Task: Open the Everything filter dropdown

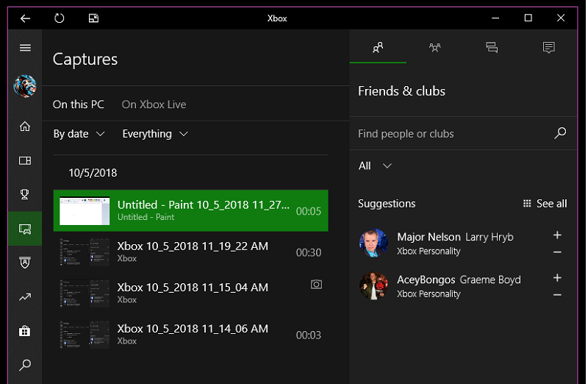Action: pos(155,134)
